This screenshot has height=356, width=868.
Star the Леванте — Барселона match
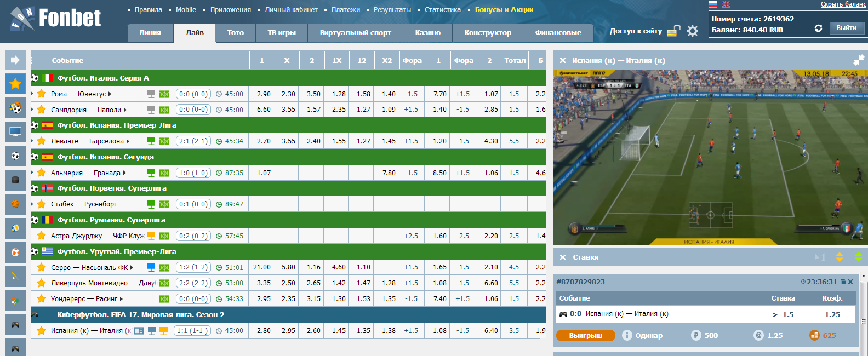pos(41,141)
